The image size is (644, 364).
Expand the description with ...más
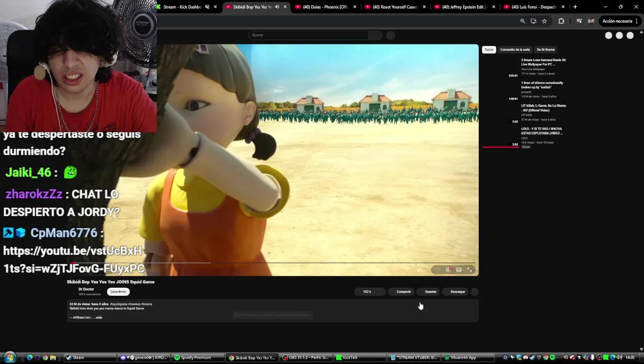pyautogui.click(x=98, y=317)
